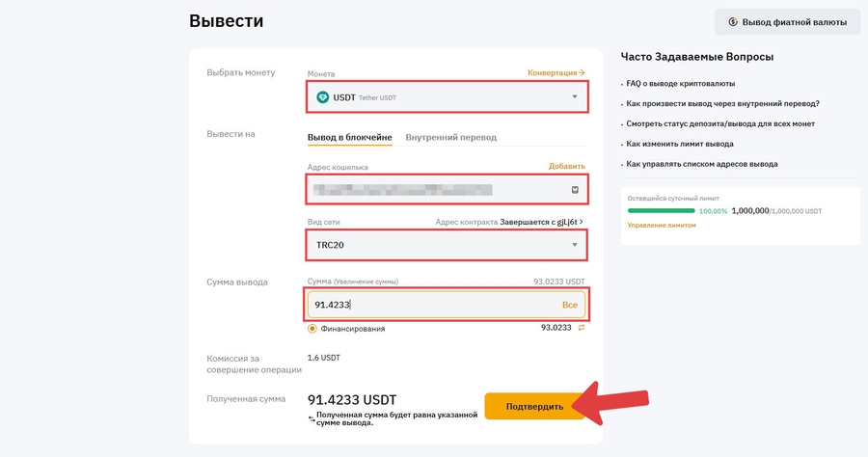Viewport: 868px width, 457px height.
Task: Expand contract address ending in gjLj6t
Action: (581, 222)
